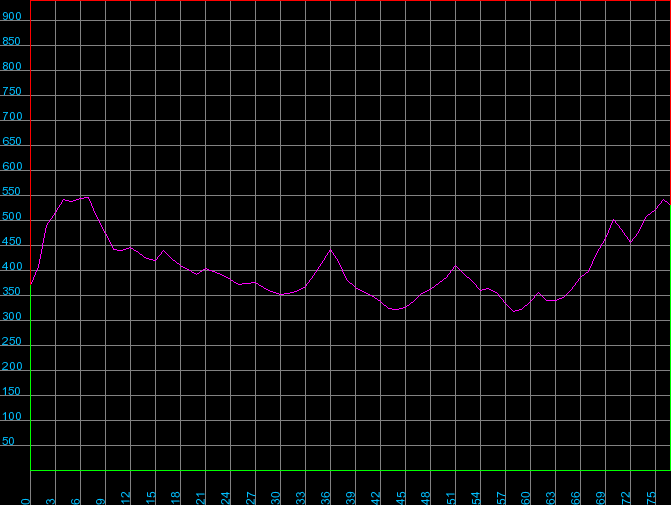
Task: Click the 50 y-axis label
Action: point(8,442)
